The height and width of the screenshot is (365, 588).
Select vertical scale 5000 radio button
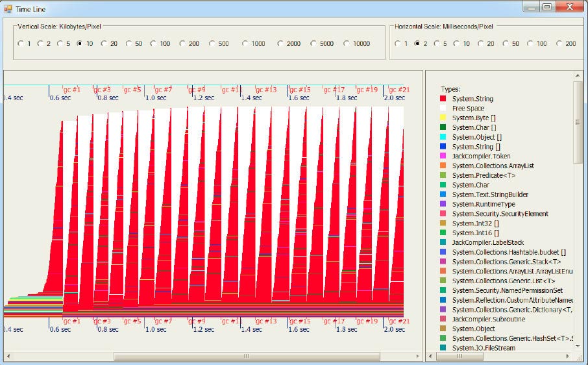point(322,44)
